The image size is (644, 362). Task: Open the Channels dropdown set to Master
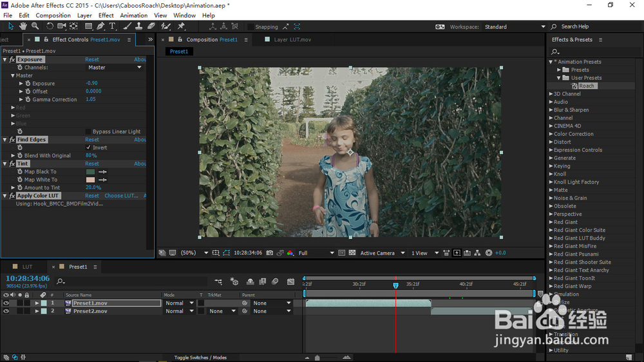click(x=114, y=68)
